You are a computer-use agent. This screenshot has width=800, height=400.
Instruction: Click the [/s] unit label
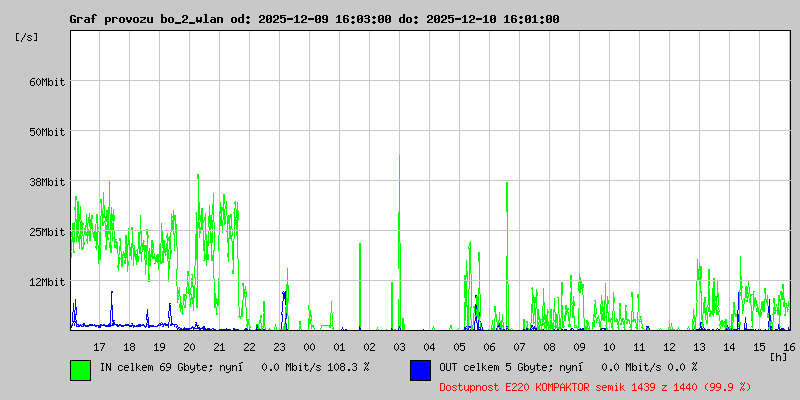point(27,37)
